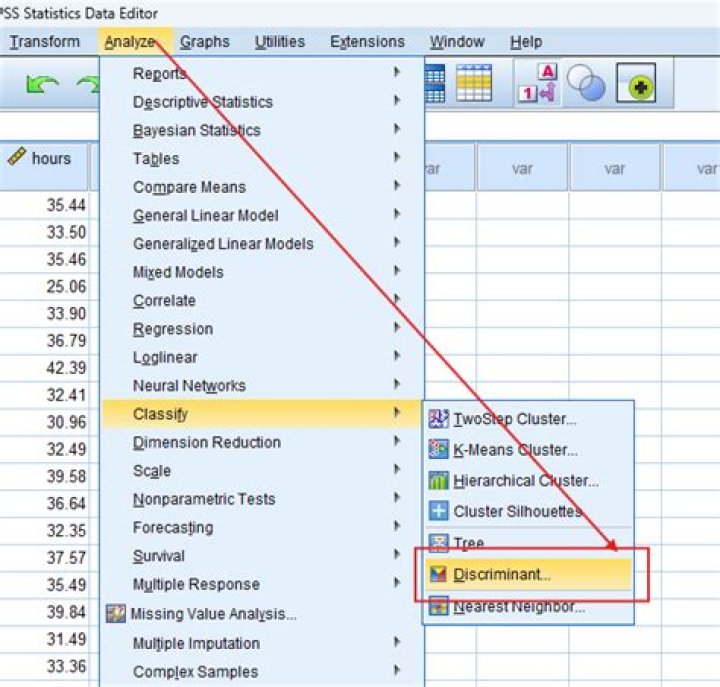This screenshot has width=720, height=687.
Task: Expand the Bayesian Statistics submenu
Action: point(397,129)
